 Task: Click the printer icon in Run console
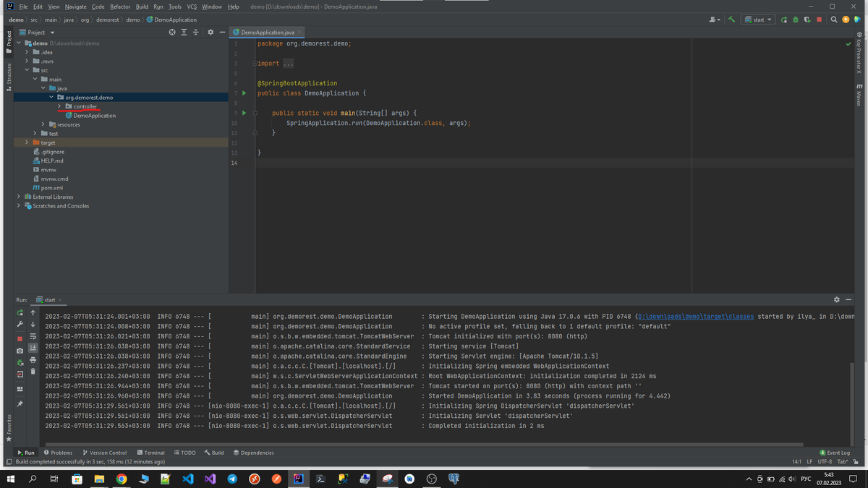33,360
